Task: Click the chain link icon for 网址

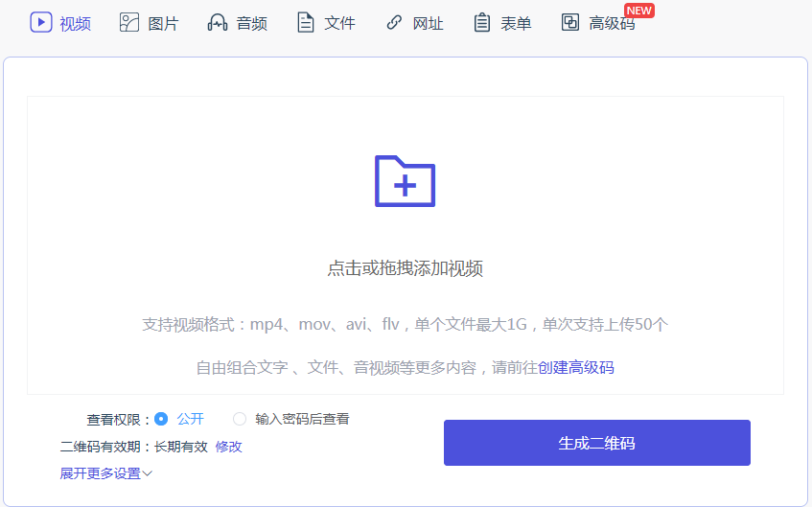Action: [394, 22]
